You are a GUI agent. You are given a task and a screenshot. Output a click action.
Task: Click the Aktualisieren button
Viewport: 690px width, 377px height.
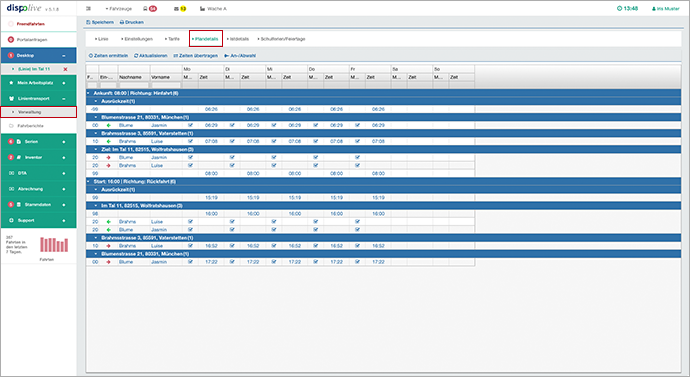(151, 56)
